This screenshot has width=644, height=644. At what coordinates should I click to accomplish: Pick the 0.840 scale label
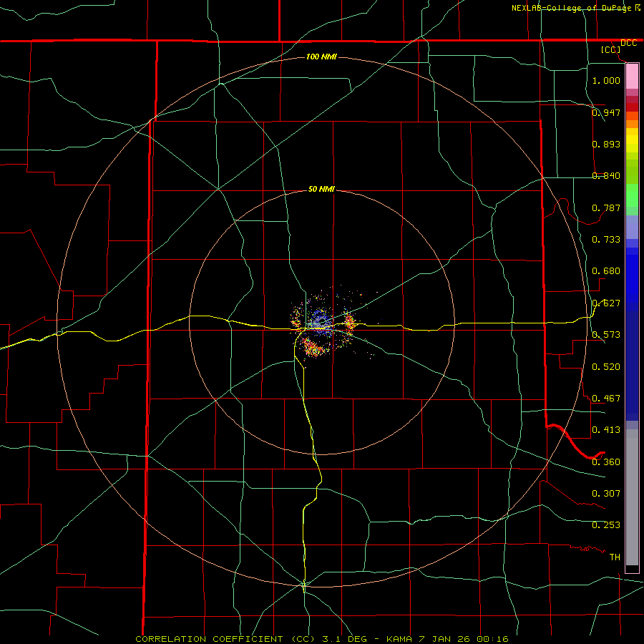(606, 176)
